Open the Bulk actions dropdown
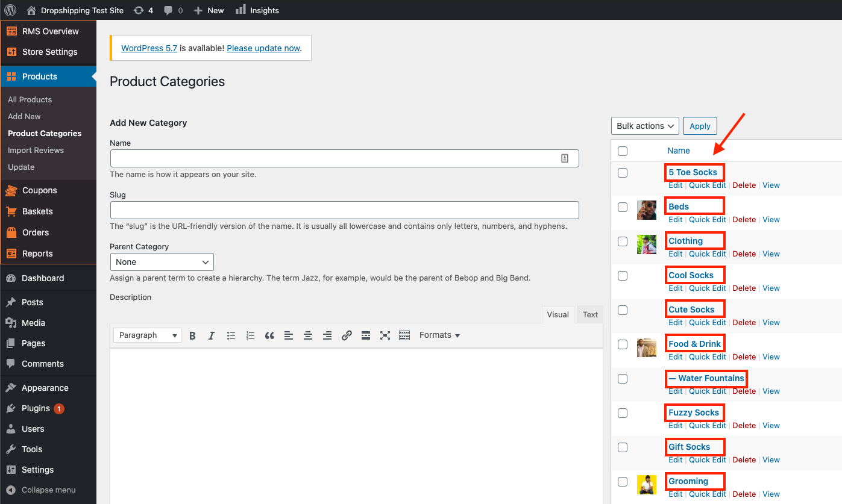Screen dimensions: 842x504 pyautogui.click(x=645, y=126)
